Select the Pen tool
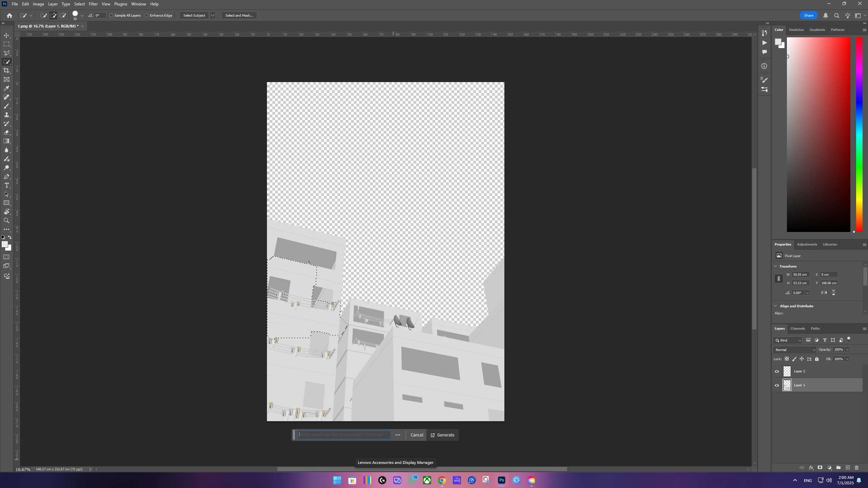Screen dimensions: 868x488 pyautogui.click(x=6, y=177)
